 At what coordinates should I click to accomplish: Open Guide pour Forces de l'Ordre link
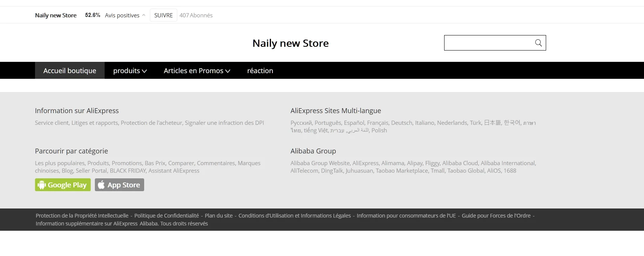(x=496, y=216)
